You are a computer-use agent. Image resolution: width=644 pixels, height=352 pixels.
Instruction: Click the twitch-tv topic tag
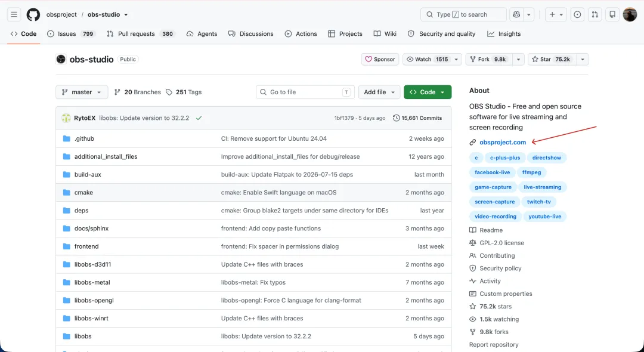tap(539, 202)
